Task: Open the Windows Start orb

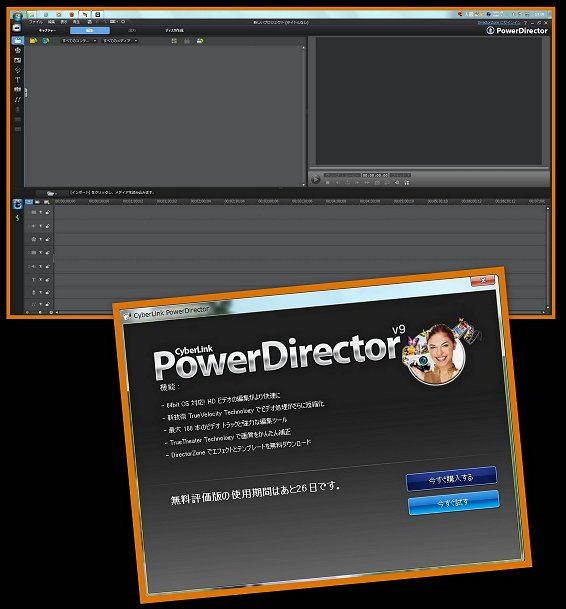Action: point(17,16)
